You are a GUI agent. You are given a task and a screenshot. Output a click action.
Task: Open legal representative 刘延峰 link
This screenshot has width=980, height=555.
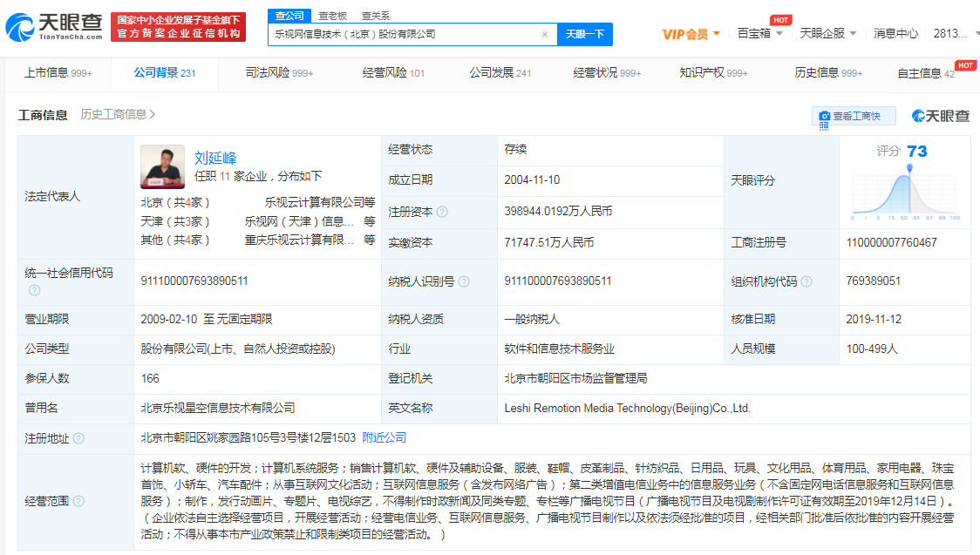[215, 158]
